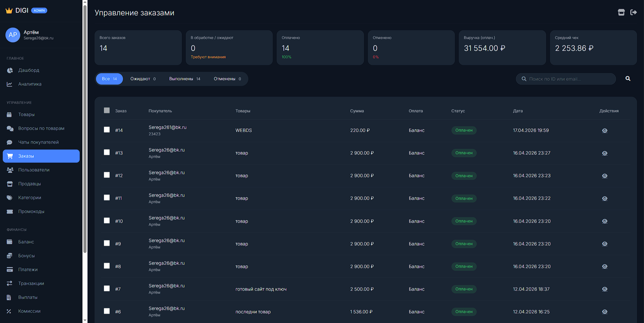View details of order #14 via the eye icon
This screenshot has height=323, width=644.
tap(605, 130)
